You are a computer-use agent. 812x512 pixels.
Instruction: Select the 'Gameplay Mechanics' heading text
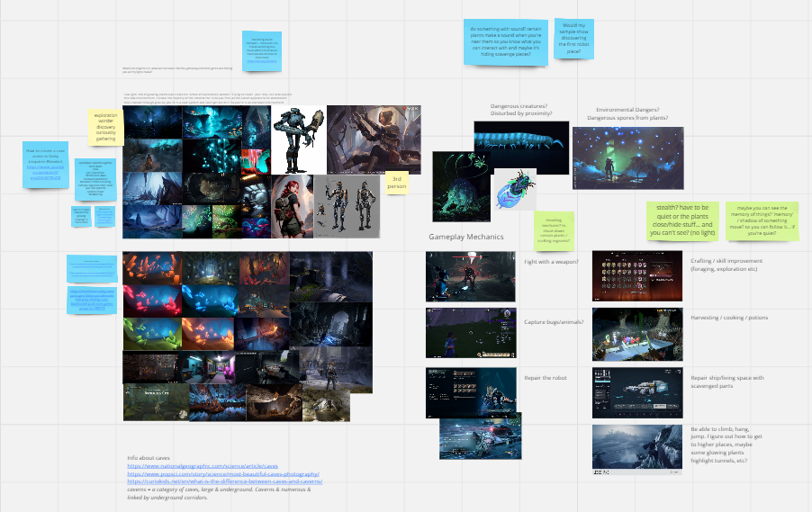click(x=466, y=237)
